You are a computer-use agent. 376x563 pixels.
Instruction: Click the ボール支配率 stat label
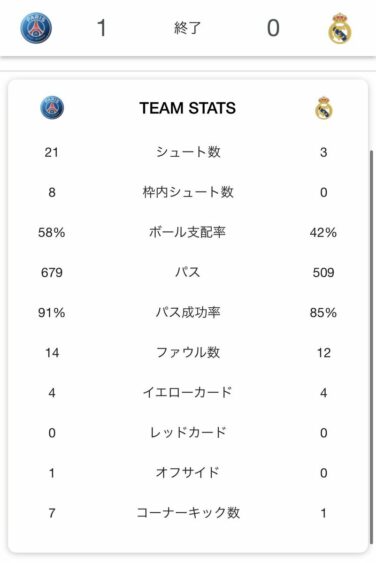pyautogui.click(x=187, y=232)
